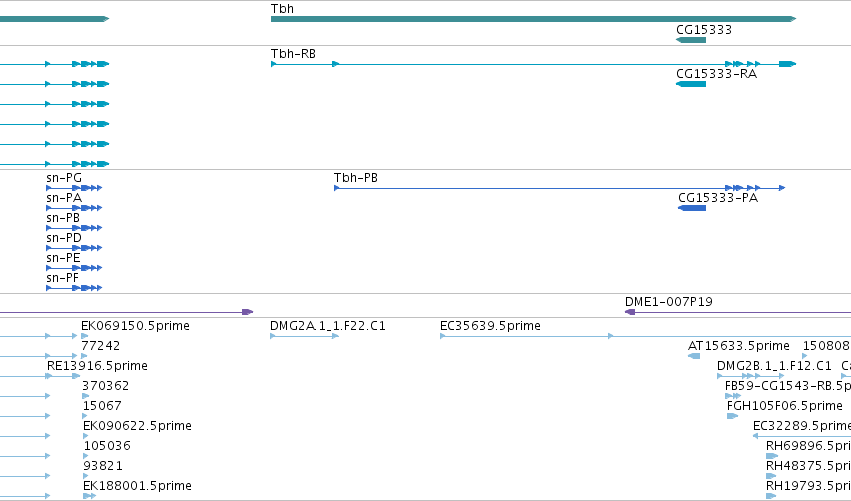
Task: Select the RE13916.5prime label
Action: (x=97, y=366)
